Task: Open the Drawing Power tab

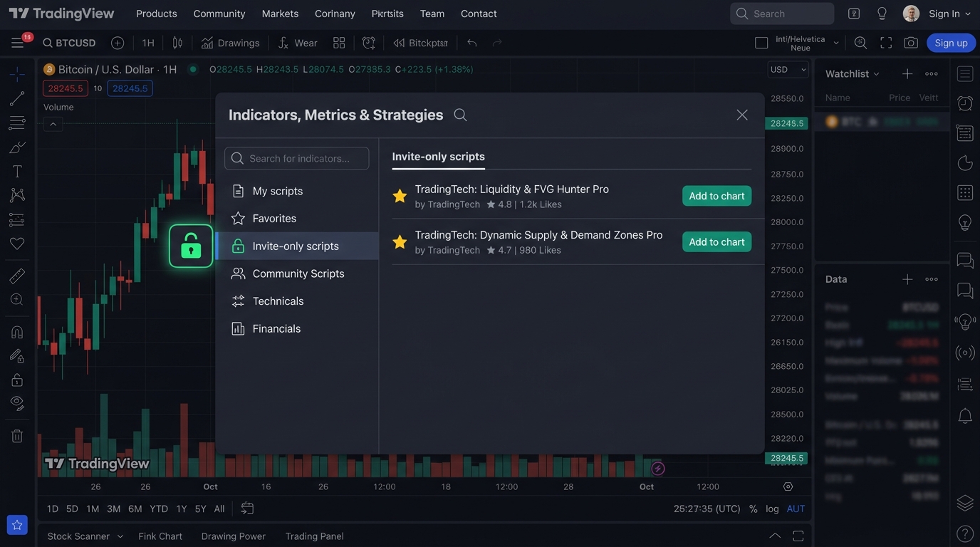Action: click(234, 536)
